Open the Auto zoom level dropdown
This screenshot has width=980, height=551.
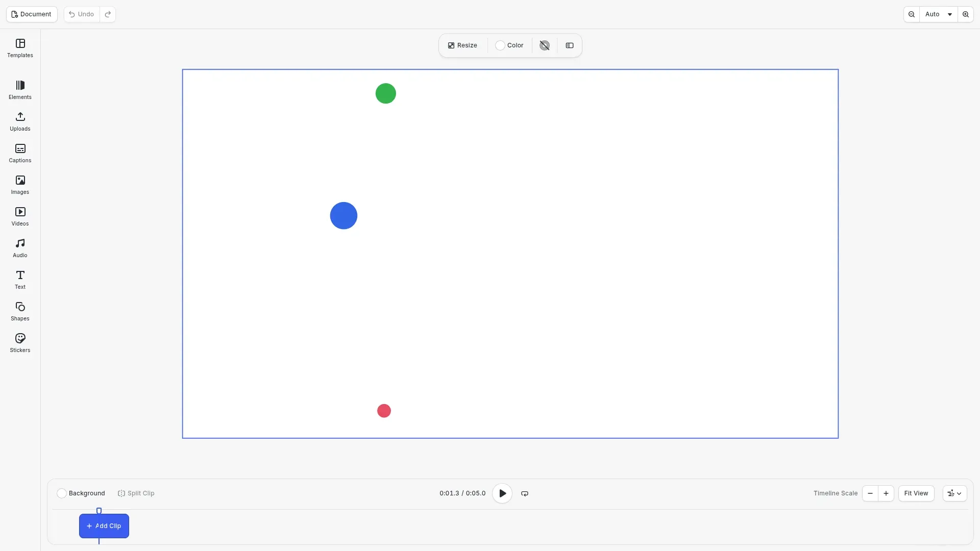click(939, 14)
